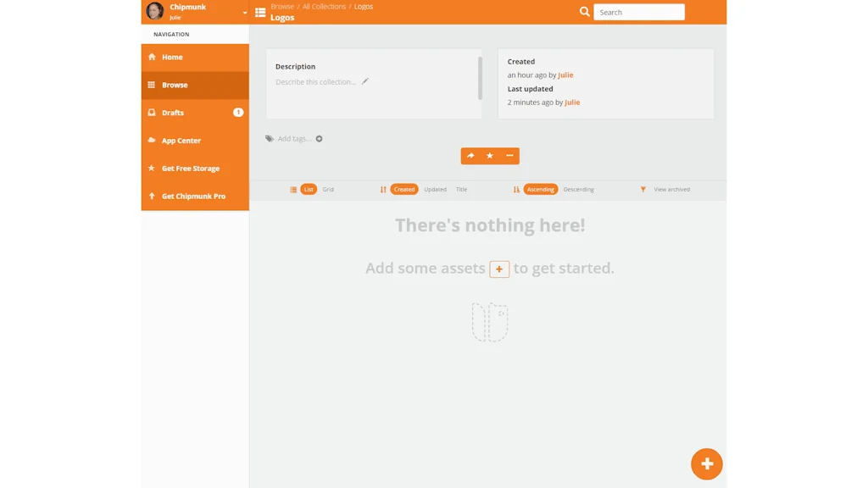The width and height of the screenshot is (868, 488).
Task: Click the plus icon beside Add tags
Action: point(320,139)
